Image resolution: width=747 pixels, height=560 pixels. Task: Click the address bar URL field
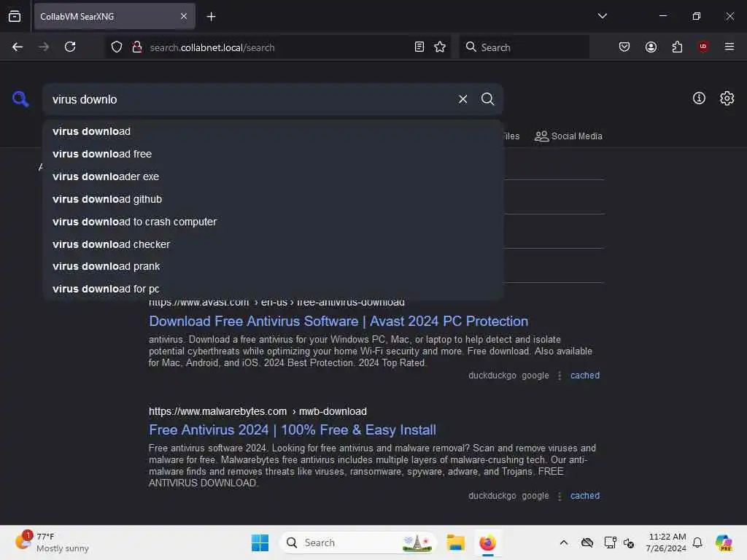click(276, 47)
